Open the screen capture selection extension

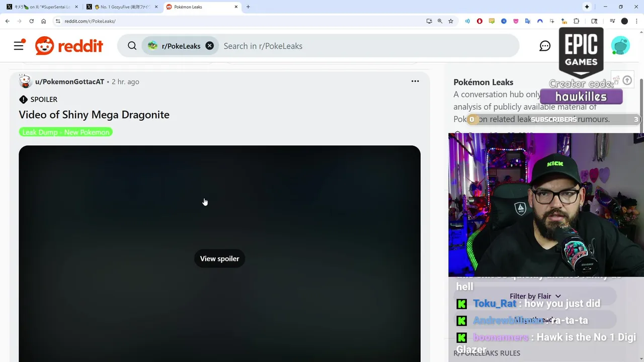tap(552, 21)
